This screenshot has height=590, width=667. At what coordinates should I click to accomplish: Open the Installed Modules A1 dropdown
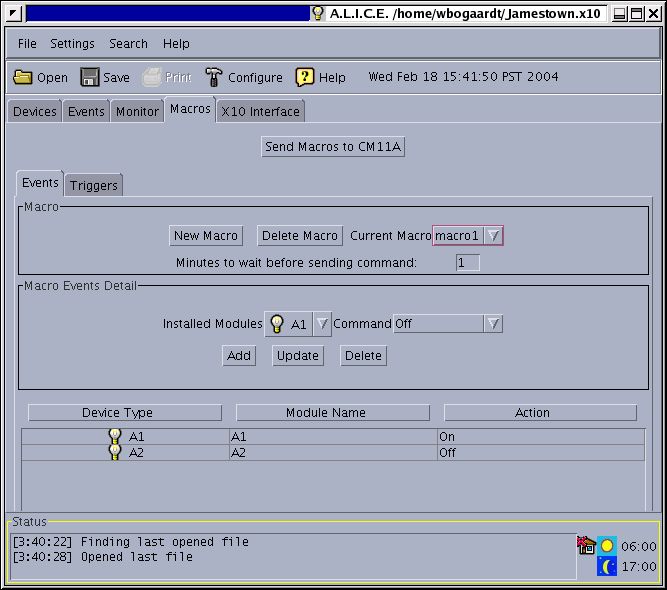click(321, 324)
